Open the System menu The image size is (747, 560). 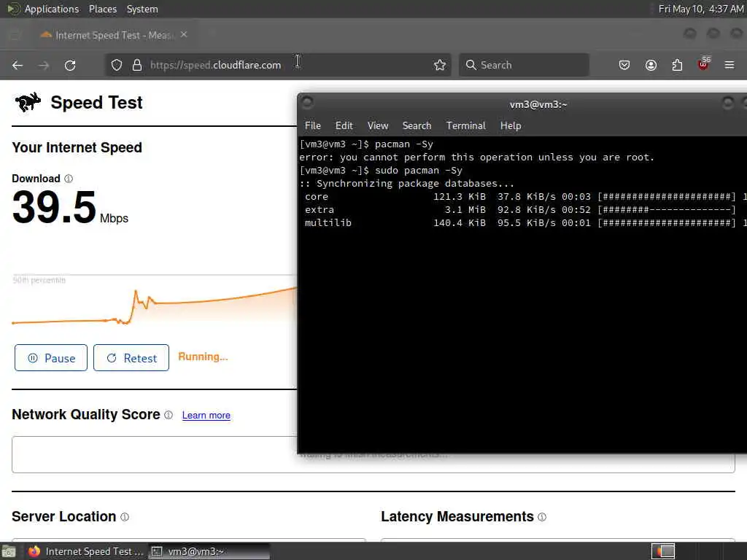pyautogui.click(x=142, y=9)
